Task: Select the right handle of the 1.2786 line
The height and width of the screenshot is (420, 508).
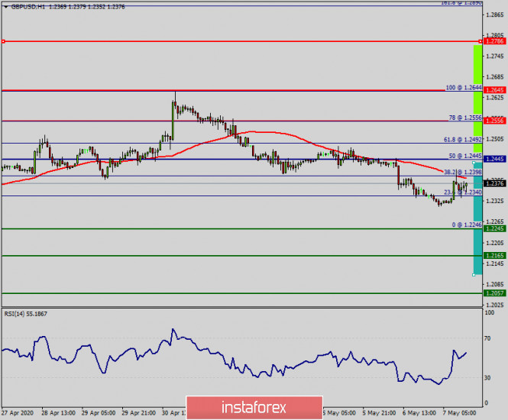Action: coord(480,41)
